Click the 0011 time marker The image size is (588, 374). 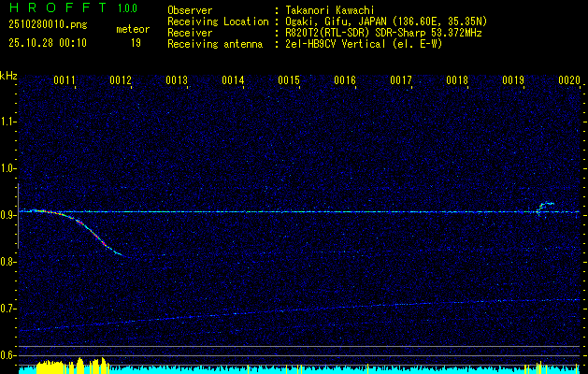[x=65, y=80]
